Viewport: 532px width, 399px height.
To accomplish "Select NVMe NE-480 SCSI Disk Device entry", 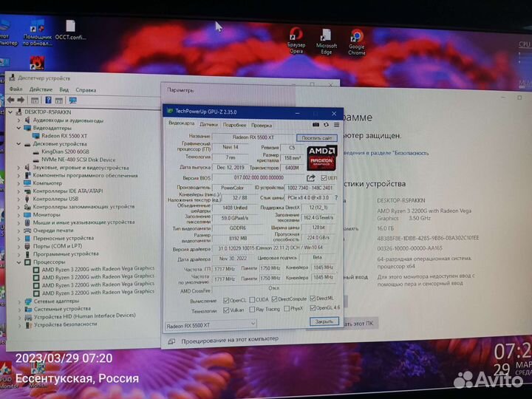I will click(x=78, y=160).
